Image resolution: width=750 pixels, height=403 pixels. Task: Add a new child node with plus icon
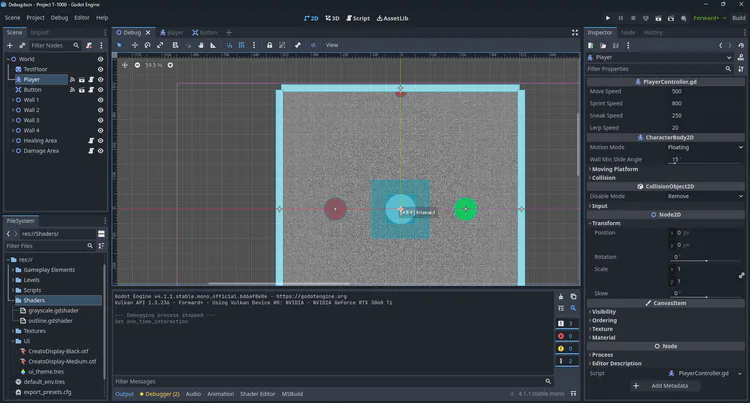coord(9,45)
